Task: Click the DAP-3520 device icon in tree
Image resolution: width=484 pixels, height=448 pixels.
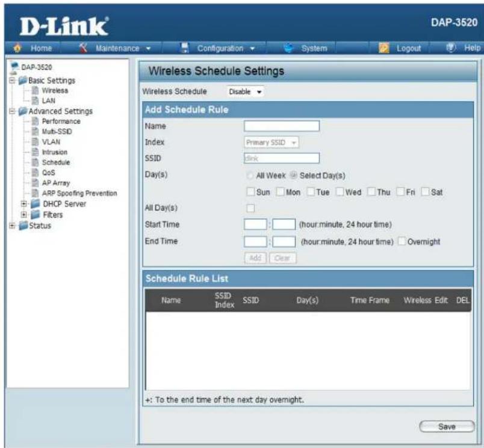Action: (14, 67)
